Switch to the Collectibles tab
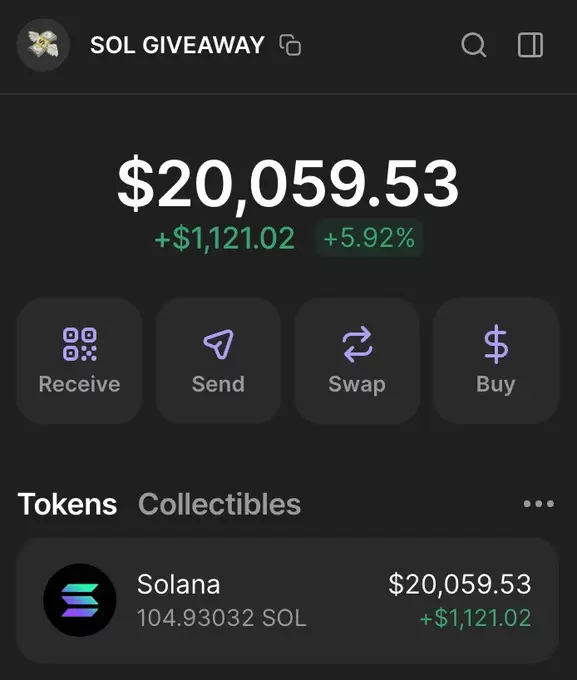 220,504
